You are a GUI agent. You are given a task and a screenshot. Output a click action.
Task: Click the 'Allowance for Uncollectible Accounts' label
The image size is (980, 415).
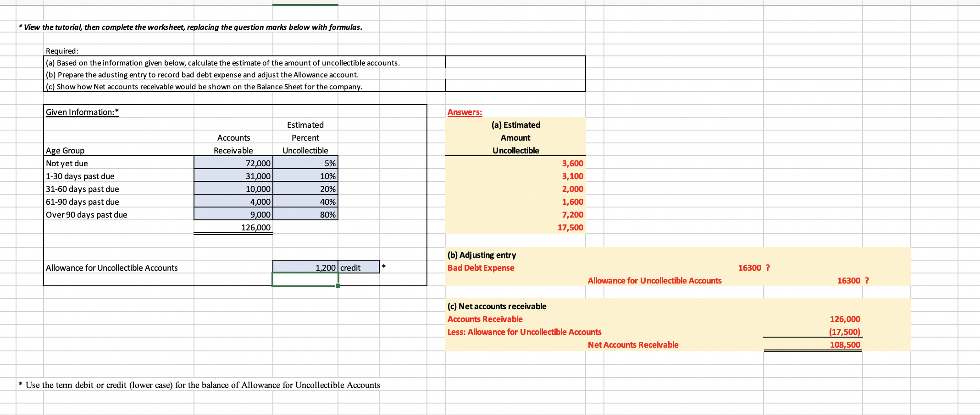point(111,268)
